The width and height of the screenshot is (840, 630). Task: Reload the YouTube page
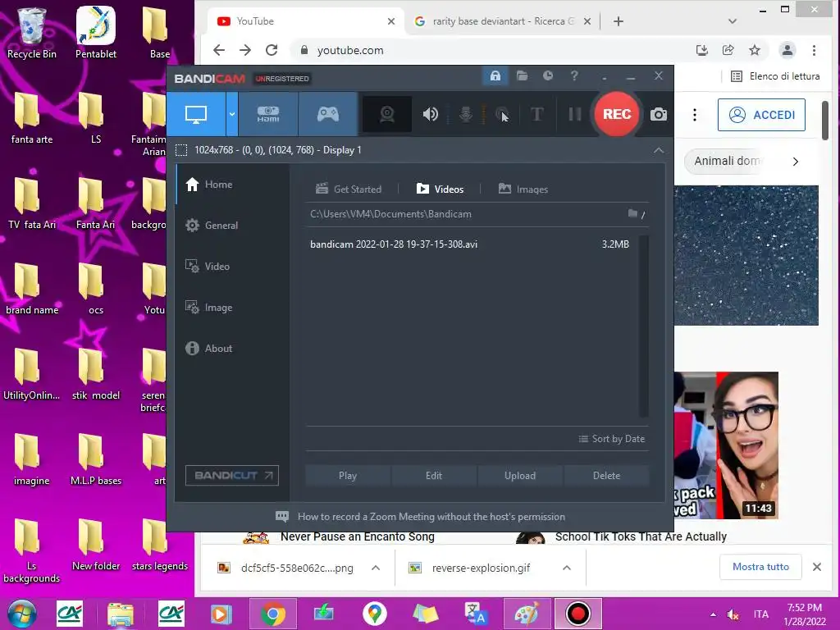tap(272, 50)
